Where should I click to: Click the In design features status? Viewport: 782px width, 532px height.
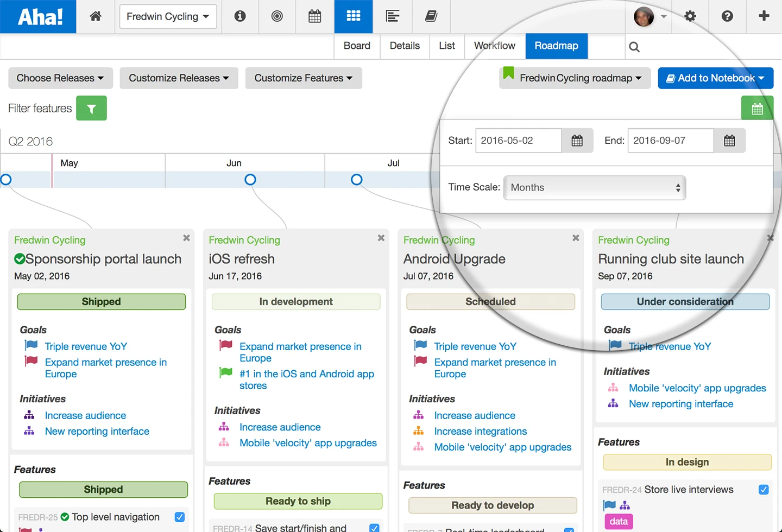pyautogui.click(x=688, y=462)
